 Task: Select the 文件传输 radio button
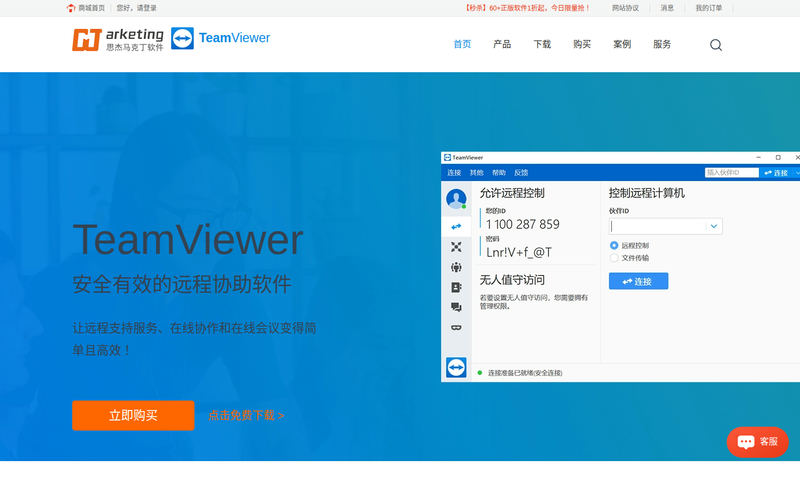click(614, 258)
